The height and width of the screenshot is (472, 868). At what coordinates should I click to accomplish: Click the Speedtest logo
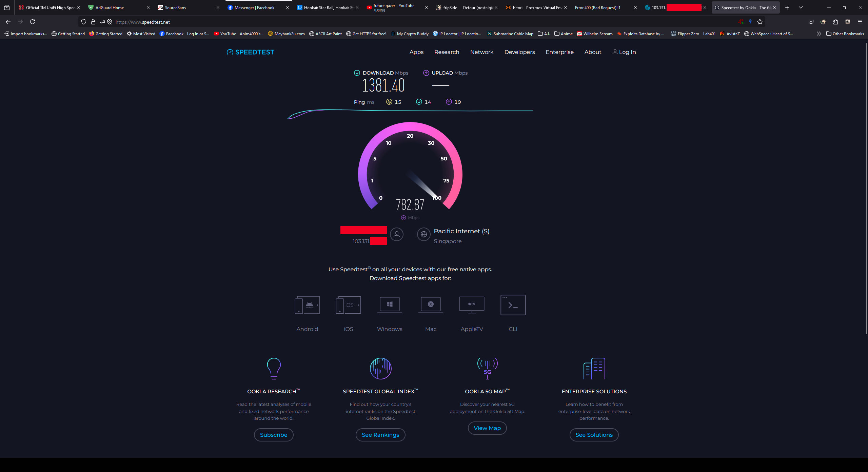pos(251,52)
